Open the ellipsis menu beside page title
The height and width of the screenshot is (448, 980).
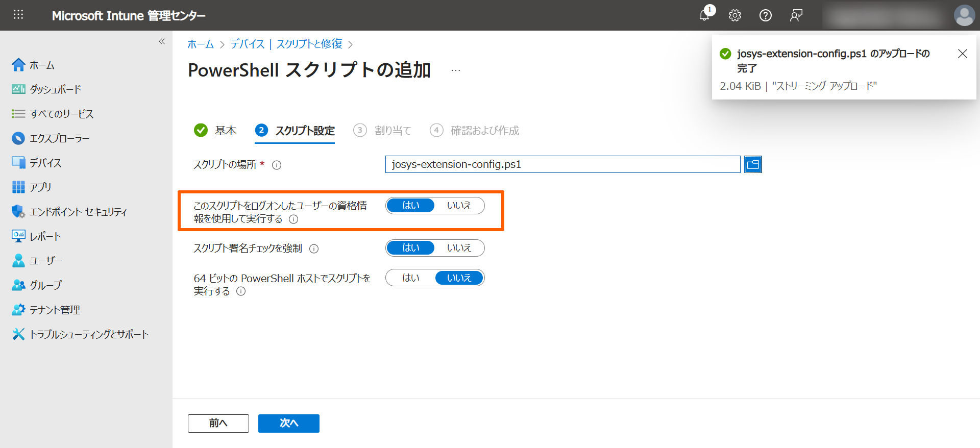pyautogui.click(x=456, y=70)
